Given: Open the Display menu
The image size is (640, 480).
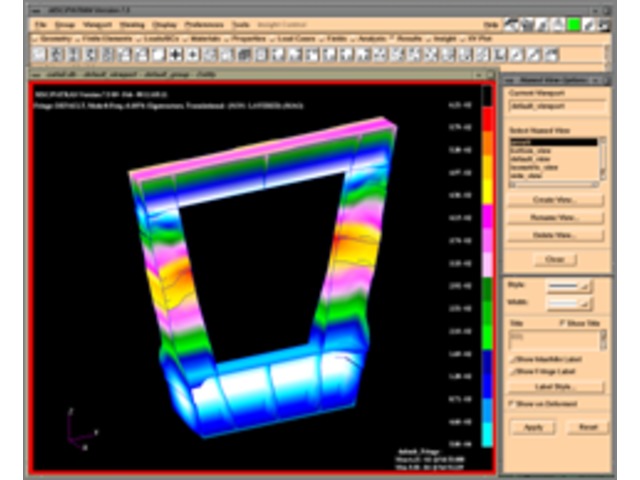Looking at the screenshot, I should click(164, 25).
